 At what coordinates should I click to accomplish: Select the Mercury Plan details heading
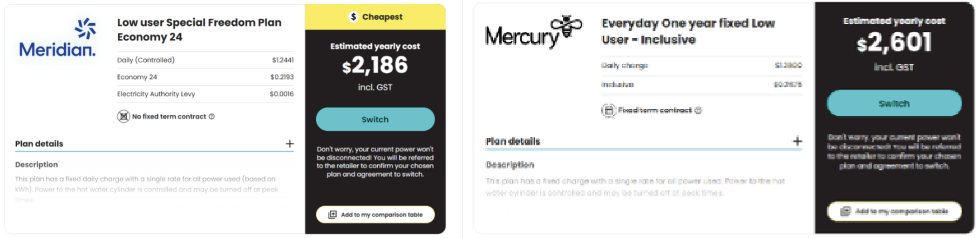click(513, 141)
